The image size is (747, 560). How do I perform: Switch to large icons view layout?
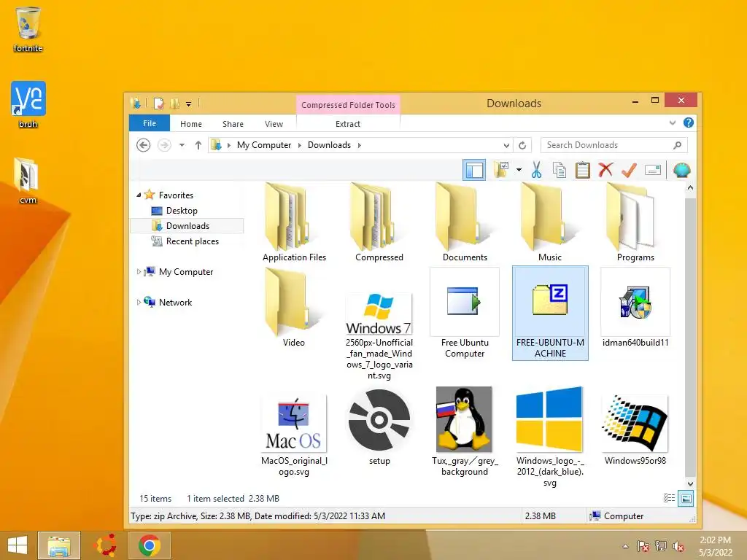click(x=686, y=498)
